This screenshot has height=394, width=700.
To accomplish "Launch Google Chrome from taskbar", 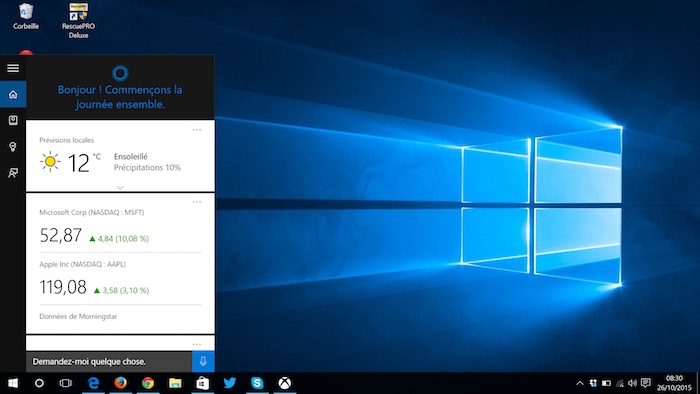I will [x=148, y=383].
